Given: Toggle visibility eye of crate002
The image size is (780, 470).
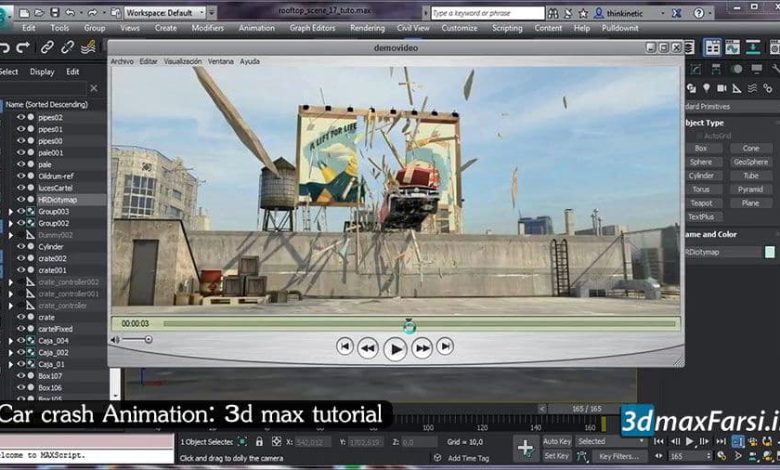Looking at the screenshot, I should coord(21,258).
